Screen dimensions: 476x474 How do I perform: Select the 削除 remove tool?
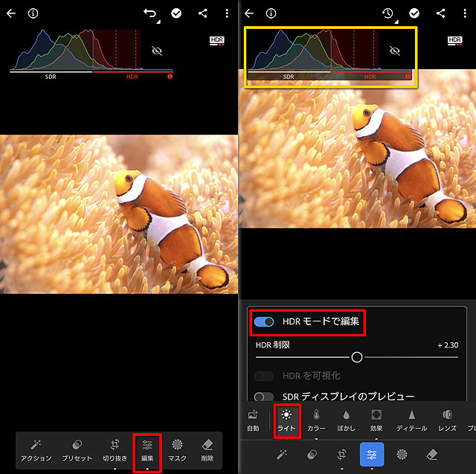pos(208,449)
